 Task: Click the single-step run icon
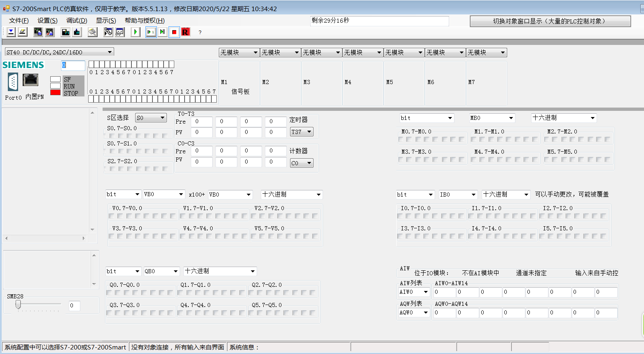151,32
